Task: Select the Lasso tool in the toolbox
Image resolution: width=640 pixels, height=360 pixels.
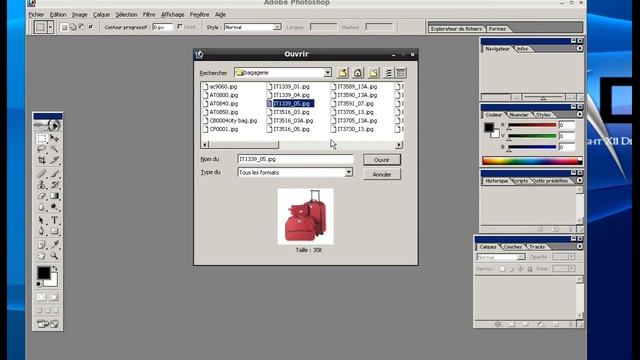Action: click(x=42, y=149)
